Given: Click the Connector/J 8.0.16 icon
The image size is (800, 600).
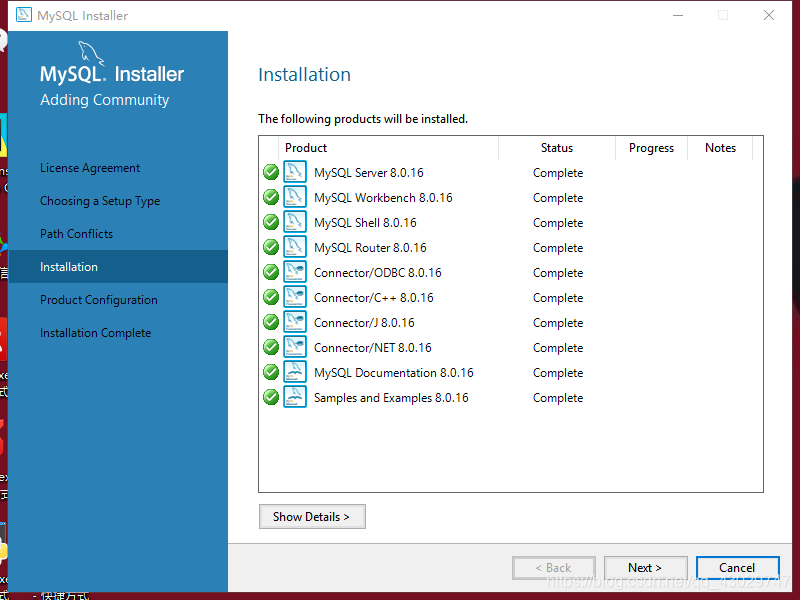Looking at the screenshot, I should [x=294, y=322].
